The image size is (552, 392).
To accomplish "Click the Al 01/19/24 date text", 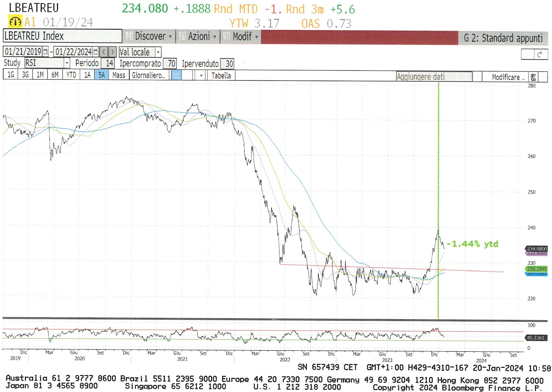I will 59,22.
